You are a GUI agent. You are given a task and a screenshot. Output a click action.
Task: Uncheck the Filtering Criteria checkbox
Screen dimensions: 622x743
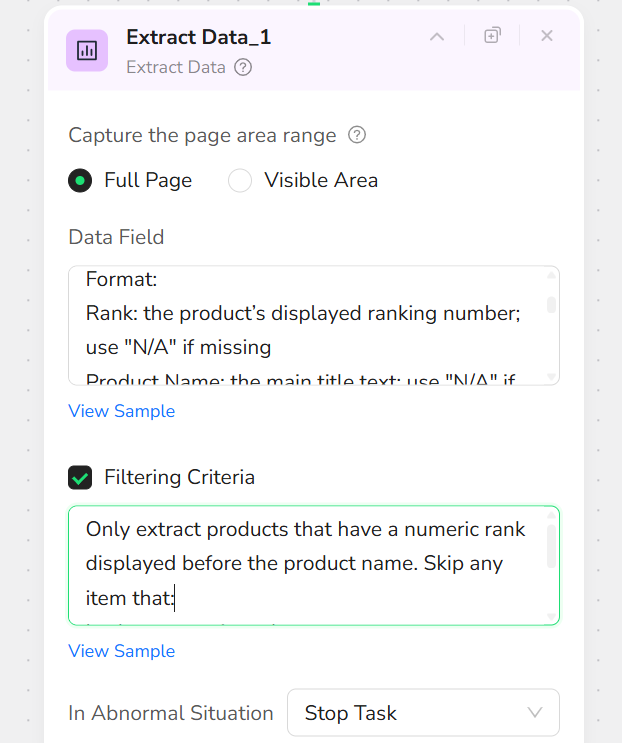[80, 478]
